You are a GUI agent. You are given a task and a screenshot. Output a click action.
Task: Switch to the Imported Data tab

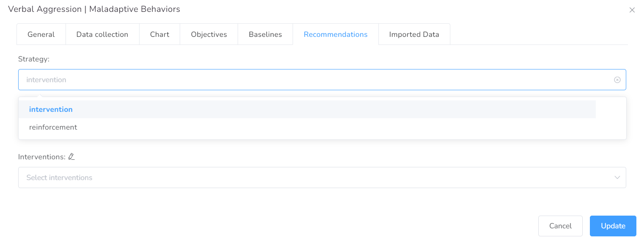click(414, 34)
